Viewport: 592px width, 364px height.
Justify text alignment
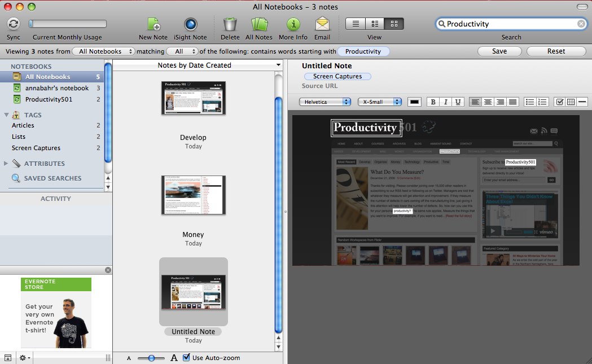click(x=513, y=102)
